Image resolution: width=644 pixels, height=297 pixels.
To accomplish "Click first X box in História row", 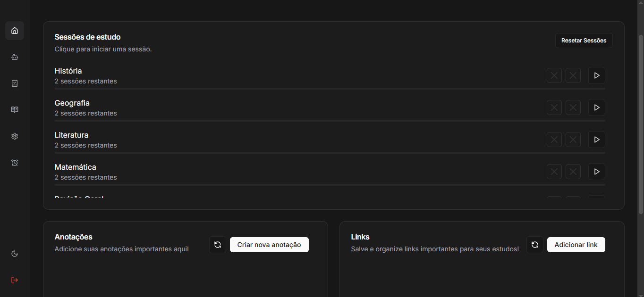I will click(x=554, y=75).
